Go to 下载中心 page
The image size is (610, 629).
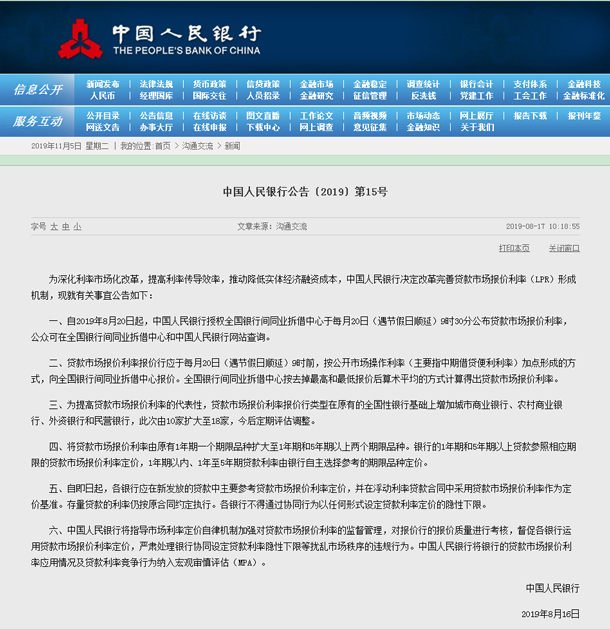(263, 128)
